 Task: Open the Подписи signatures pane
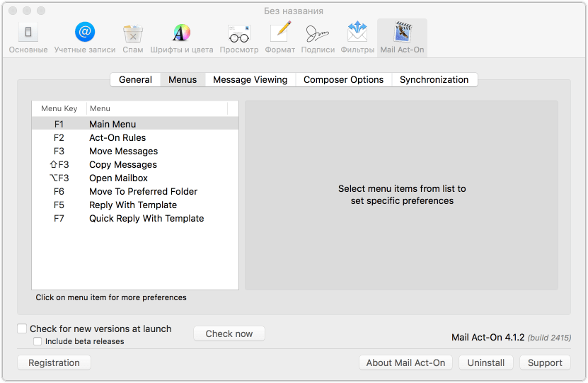[318, 38]
